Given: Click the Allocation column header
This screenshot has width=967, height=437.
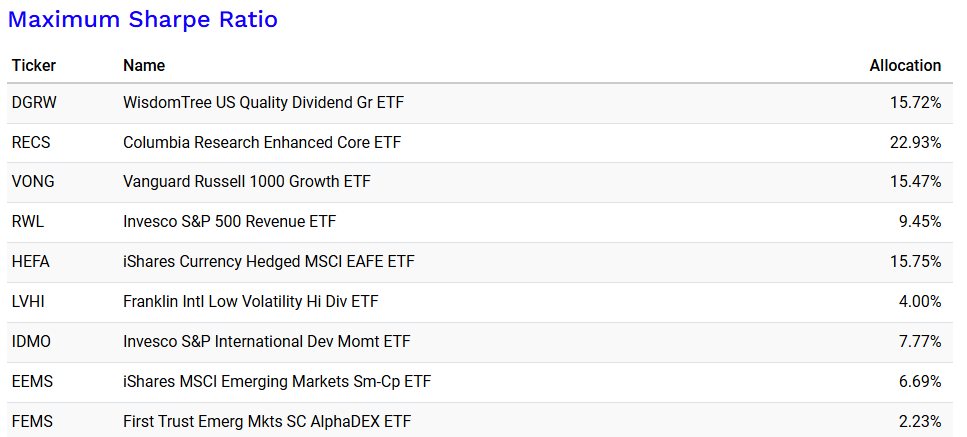Looking at the screenshot, I should 905,66.
